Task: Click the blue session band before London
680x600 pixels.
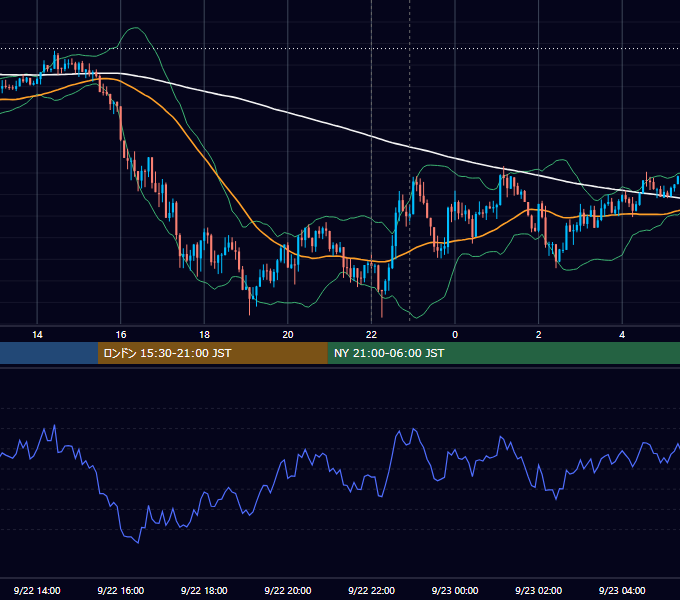Action: [x=49, y=353]
